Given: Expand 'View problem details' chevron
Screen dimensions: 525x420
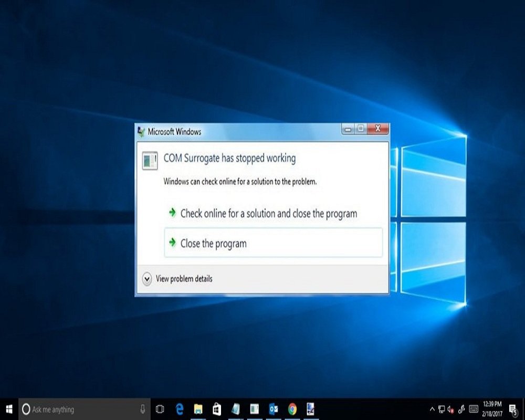Looking at the screenshot, I should click(147, 279).
